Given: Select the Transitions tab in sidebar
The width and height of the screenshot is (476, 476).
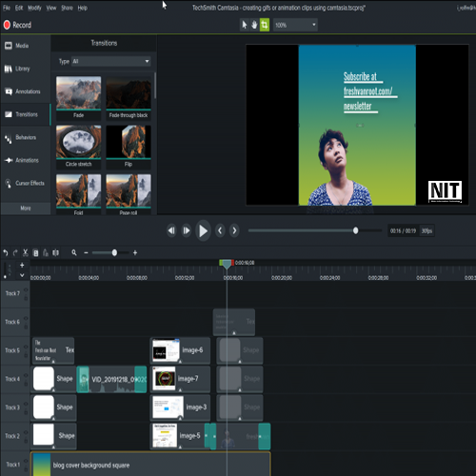Looking at the screenshot, I should coord(26,114).
